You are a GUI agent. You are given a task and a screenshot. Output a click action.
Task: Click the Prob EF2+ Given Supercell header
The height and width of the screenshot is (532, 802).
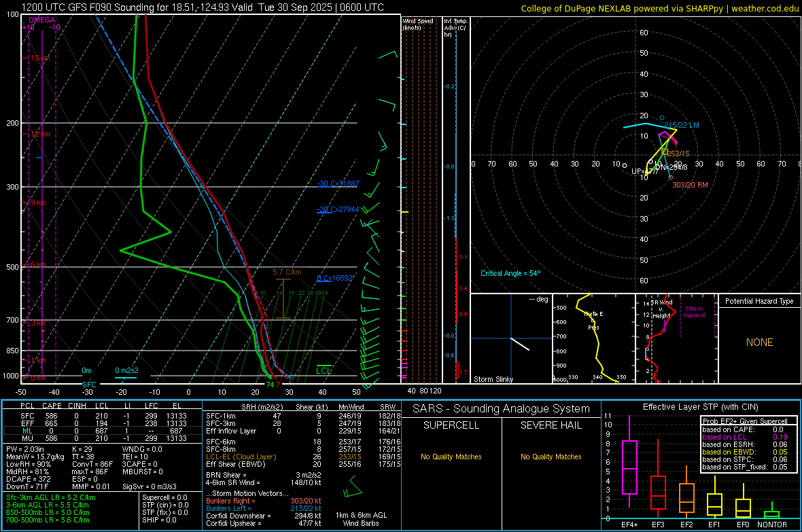[745, 421]
